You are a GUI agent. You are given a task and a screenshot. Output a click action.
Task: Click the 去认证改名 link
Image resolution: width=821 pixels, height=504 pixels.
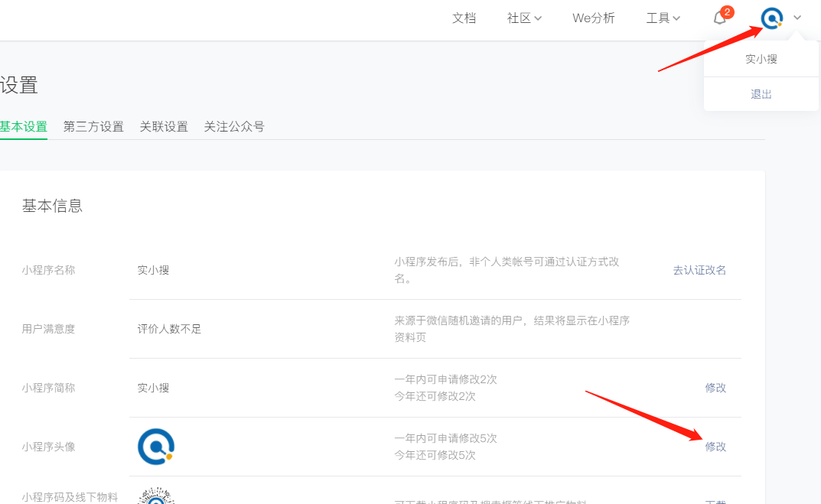699,270
